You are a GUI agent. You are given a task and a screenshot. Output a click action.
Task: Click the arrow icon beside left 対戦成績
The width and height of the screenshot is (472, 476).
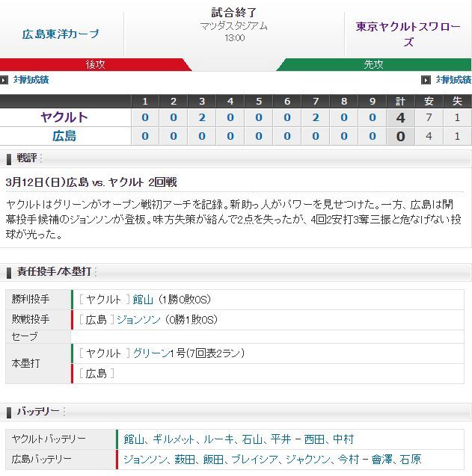click(4, 80)
